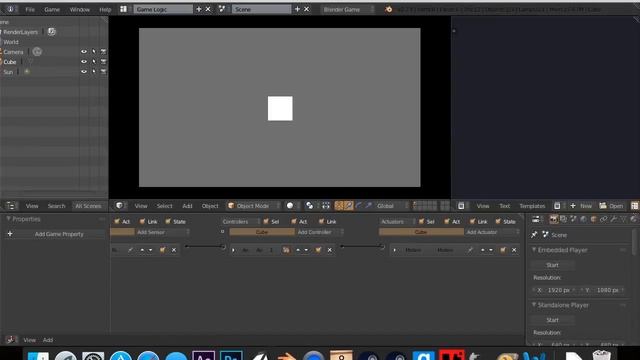Toggle Sensors Act checkbox
The width and height of the screenshot is (640, 360).
117,221
